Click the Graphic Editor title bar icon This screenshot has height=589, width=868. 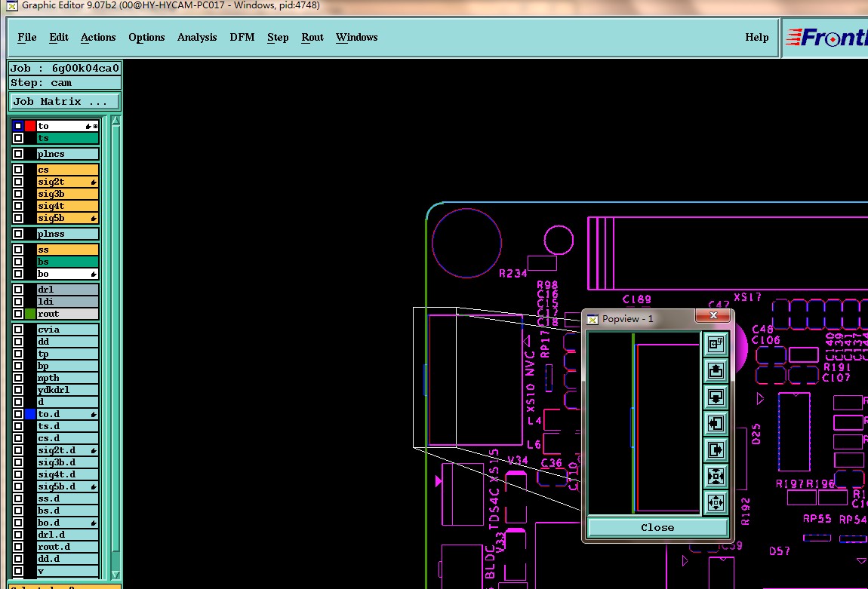pos(11,5)
